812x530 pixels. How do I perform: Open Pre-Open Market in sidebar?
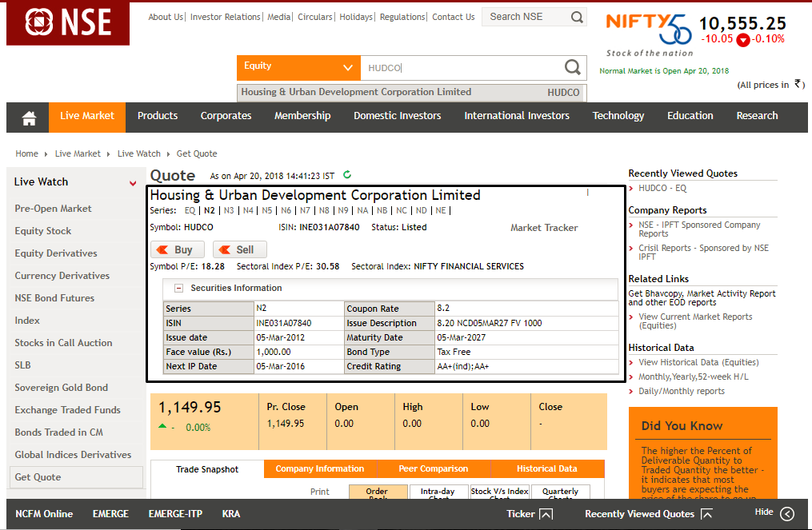[53, 209]
